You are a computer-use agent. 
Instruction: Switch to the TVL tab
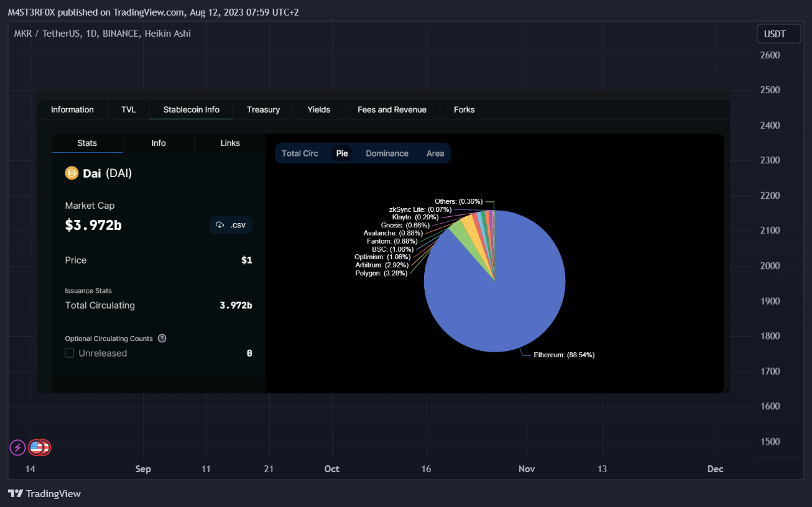pos(129,110)
